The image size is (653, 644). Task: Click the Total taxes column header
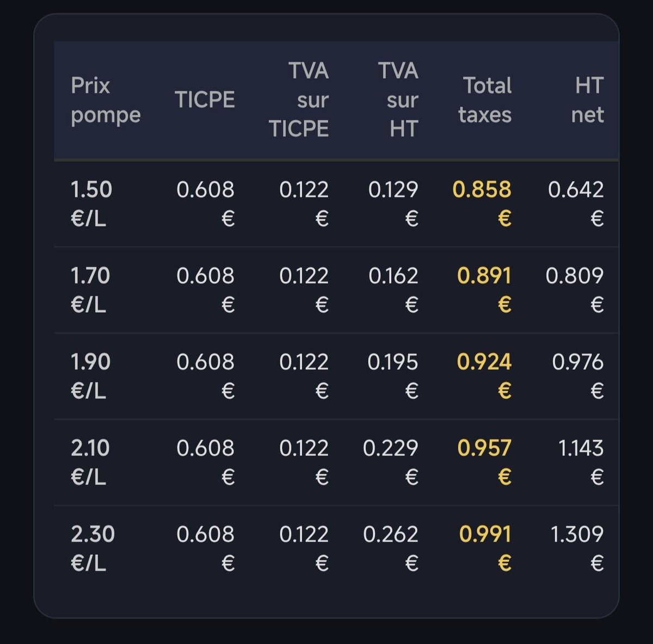tap(485, 100)
